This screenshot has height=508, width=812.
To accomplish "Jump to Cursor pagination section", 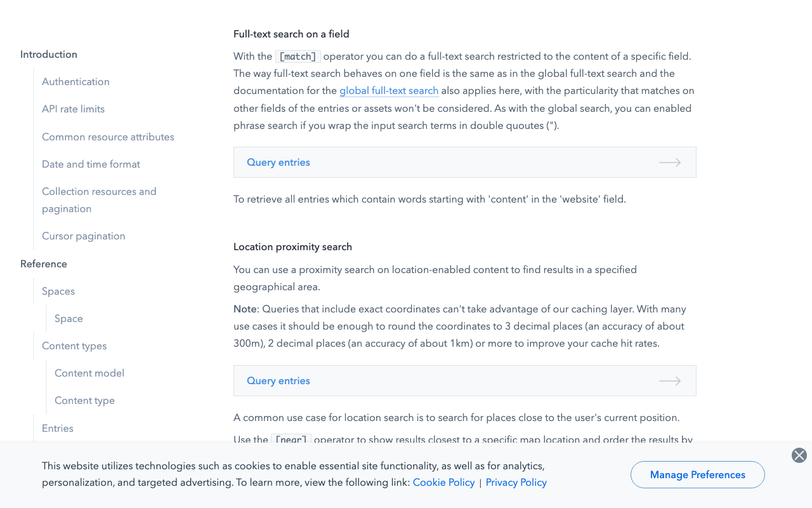I will 84,236.
